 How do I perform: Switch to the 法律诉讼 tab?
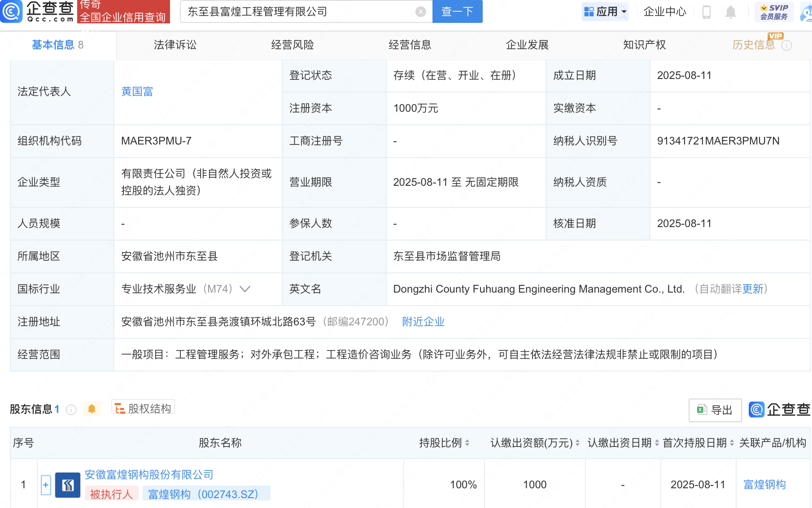175,45
